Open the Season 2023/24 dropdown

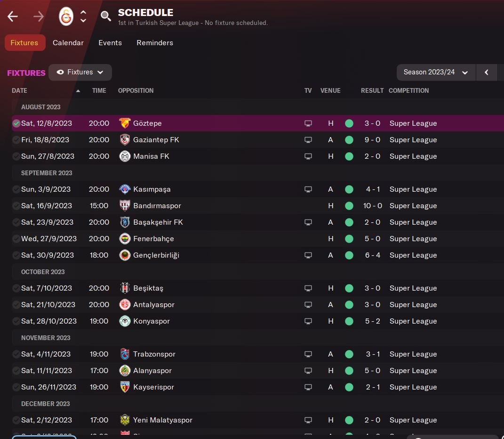click(x=436, y=73)
